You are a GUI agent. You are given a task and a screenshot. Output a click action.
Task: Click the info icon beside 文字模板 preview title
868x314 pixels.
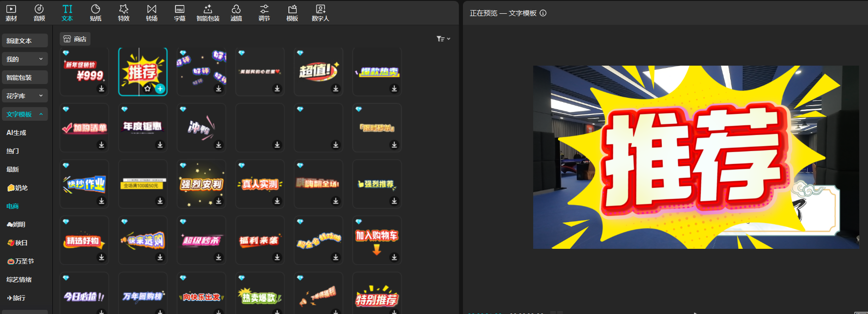(543, 13)
